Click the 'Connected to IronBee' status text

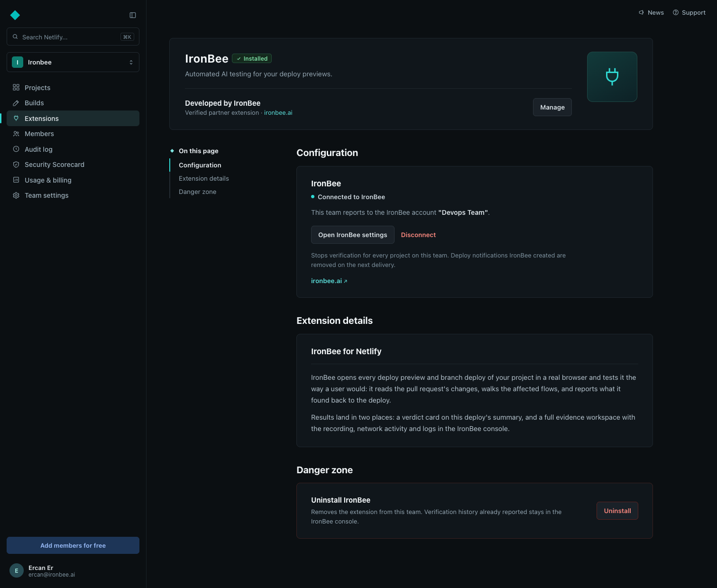[351, 197]
